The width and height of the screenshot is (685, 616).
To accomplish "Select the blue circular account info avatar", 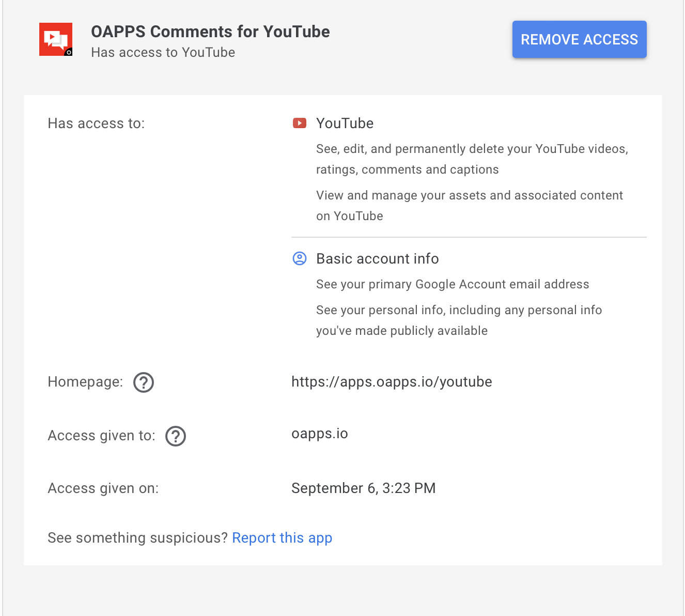I will click(x=299, y=259).
